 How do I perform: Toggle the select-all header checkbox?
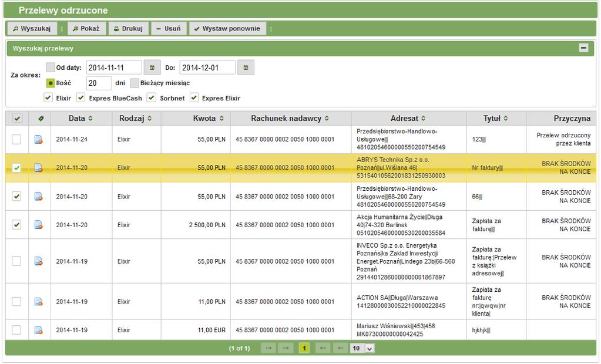pyautogui.click(x=17, y=119)
